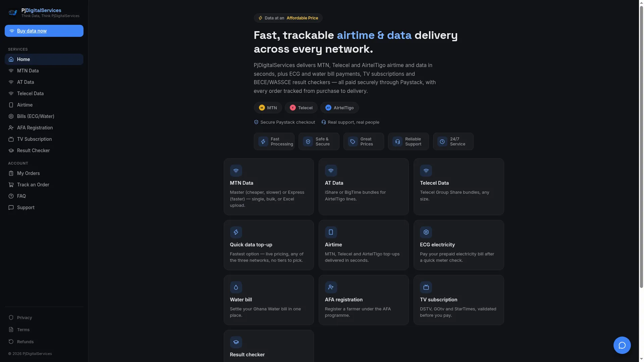Image resolution: width=644 pixels, height=362 pixels.
Task: Open the Refunds link in the footer
Action: [x=44, y=342]
